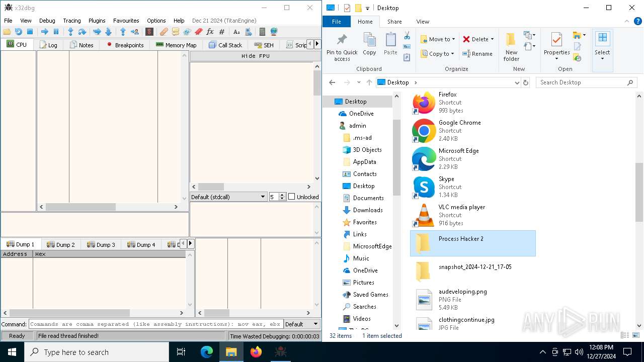Open the Comments icon in x32dbg toolbar
644x362 pixels.
(x=176, y=32)
